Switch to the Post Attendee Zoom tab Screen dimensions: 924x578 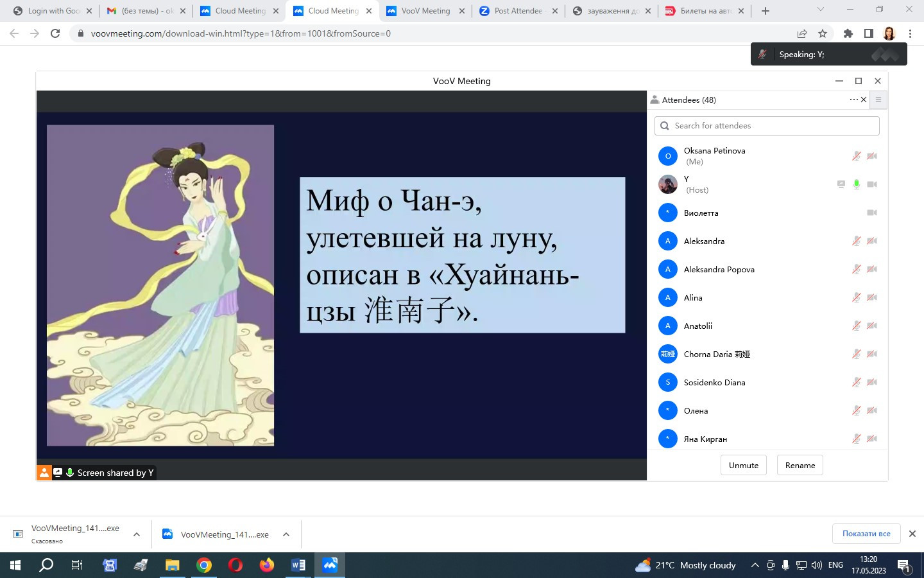518,11
